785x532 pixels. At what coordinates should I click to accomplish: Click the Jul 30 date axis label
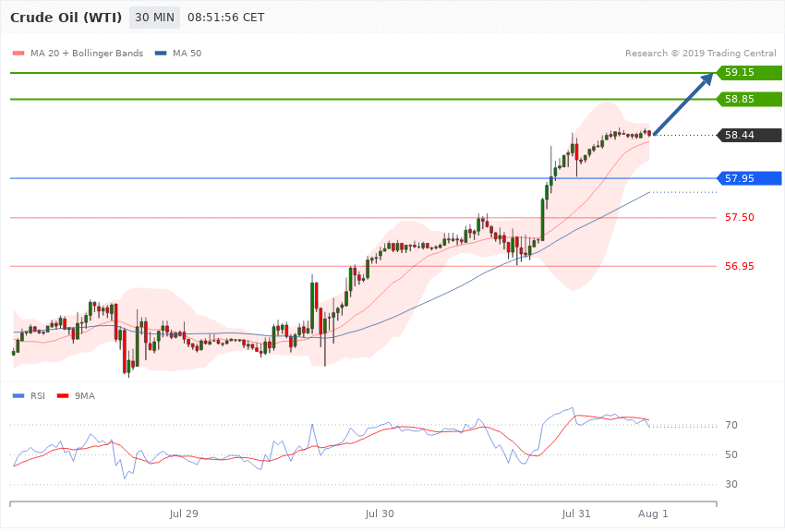[x=380, y=514]
